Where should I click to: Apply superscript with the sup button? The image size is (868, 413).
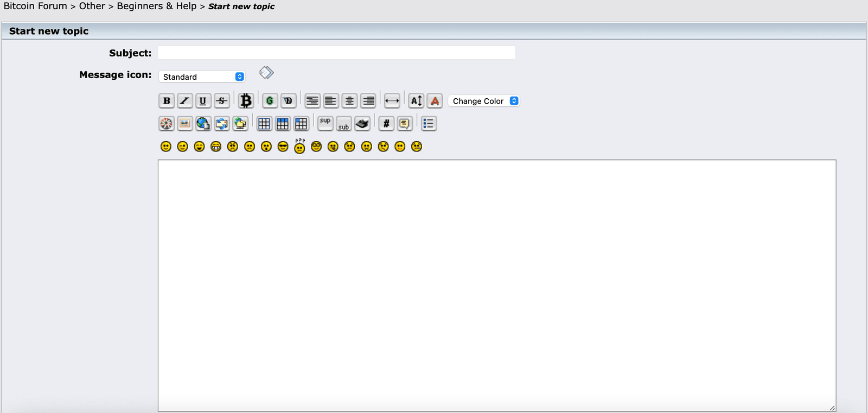pyautogui.click(x=325, y=123)
